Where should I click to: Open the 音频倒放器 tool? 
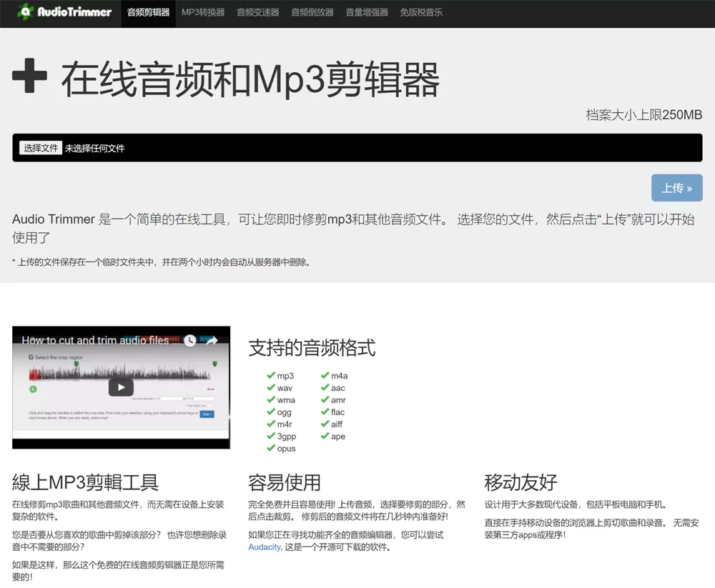coord(311,12)
